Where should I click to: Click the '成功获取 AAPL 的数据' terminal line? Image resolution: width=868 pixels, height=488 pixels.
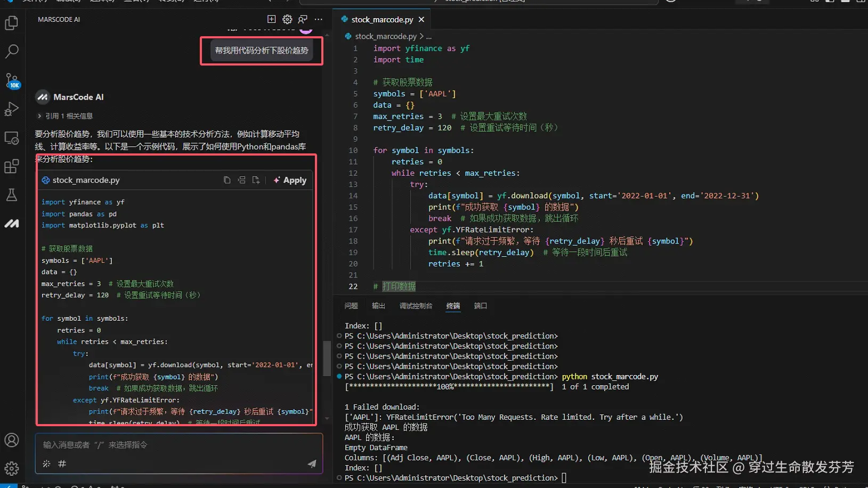(x=386, y=427)
